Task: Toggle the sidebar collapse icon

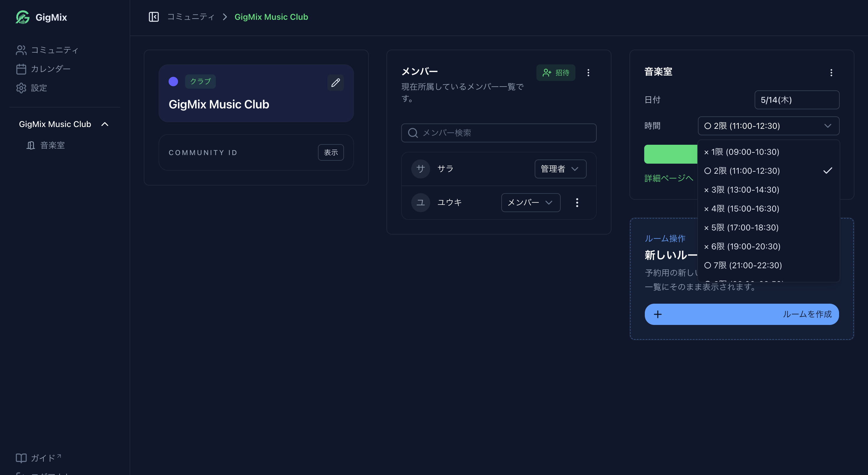Action: pyautogui.click(x=154, y=17)
